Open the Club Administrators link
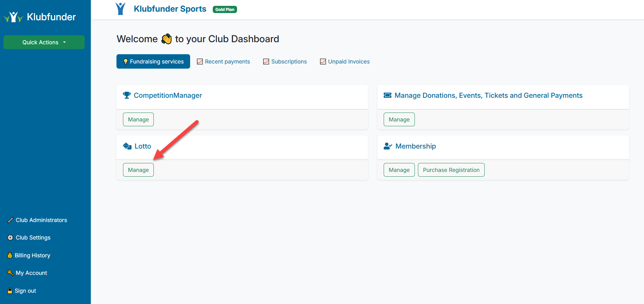The image size is (644, 304). (x=41, y=220)
